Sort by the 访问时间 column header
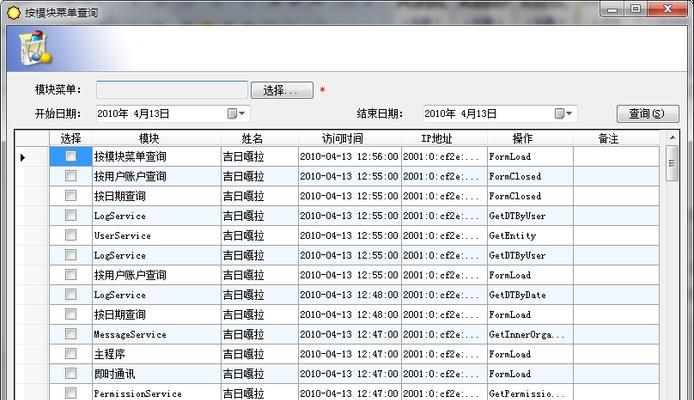The height and width of the screenshot is (400, 694). click(x=350, y=138)
